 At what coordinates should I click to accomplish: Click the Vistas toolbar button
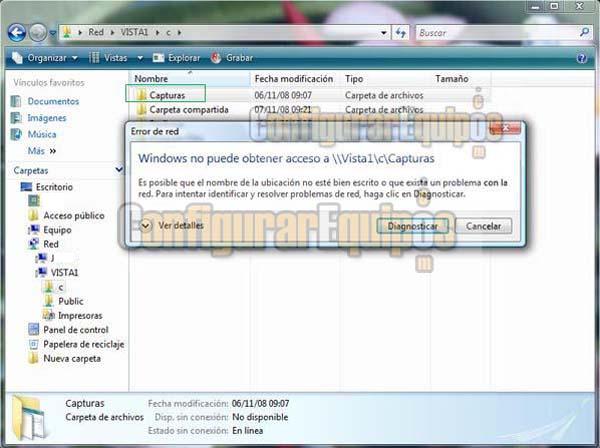108,58
